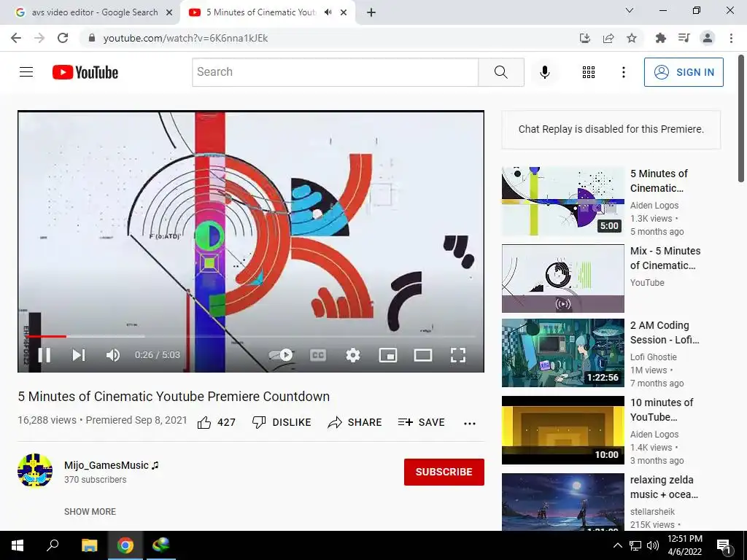The width and height of the screenshot is (747, 560).
Task: Open media controls icon in Chrome toolbar
Action: (684, 38)
